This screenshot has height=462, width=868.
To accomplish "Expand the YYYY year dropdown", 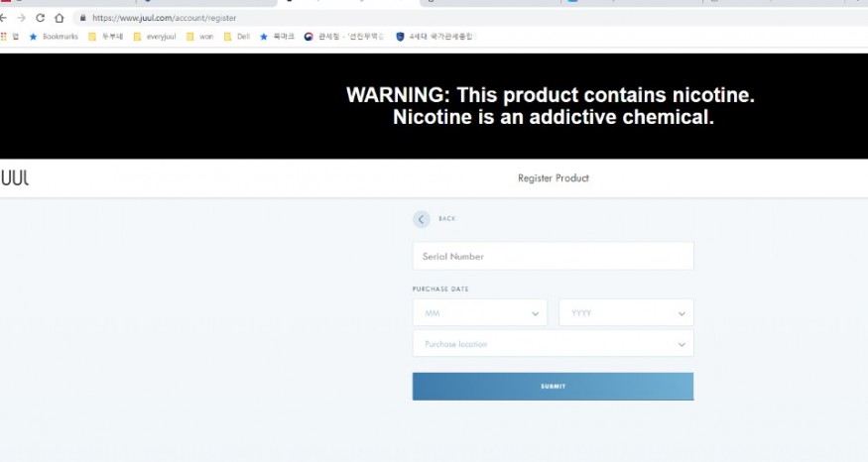I will pyautogui.click(x=625, y=313).
